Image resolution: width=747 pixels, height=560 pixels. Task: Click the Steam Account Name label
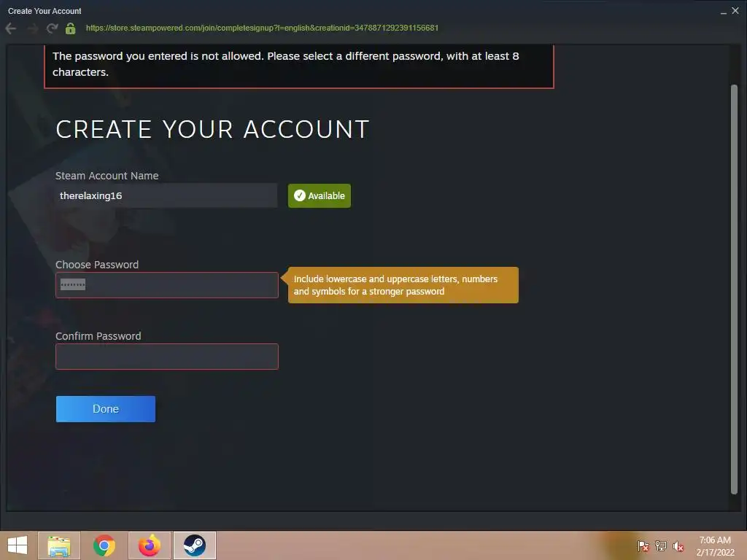pos(107,176)
